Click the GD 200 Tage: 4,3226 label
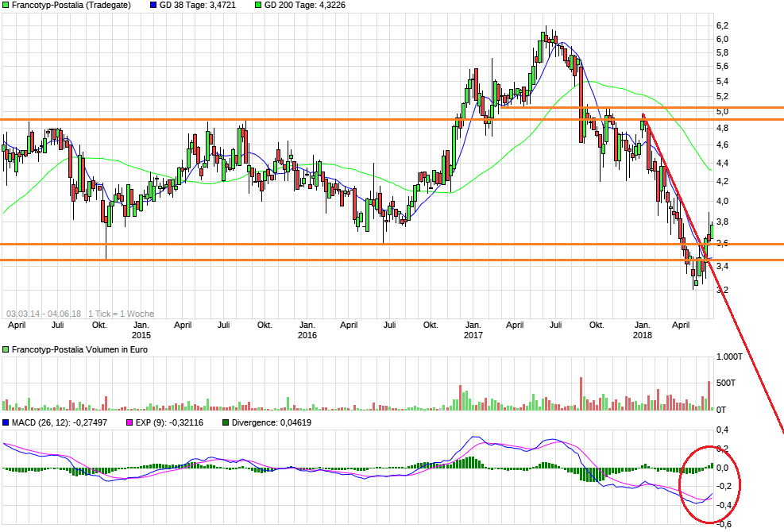 pos(304,5)
